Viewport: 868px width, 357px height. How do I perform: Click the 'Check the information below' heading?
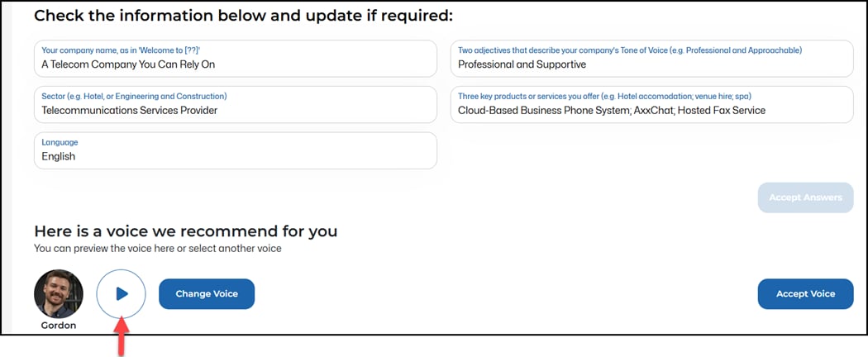click(x=243, y=16)
